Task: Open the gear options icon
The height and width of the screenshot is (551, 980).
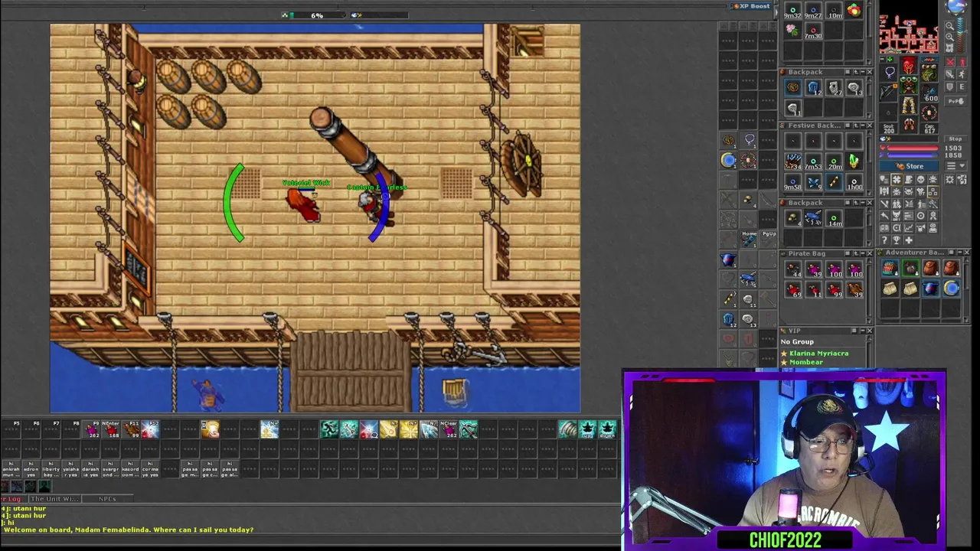Action: click(949, 180)
